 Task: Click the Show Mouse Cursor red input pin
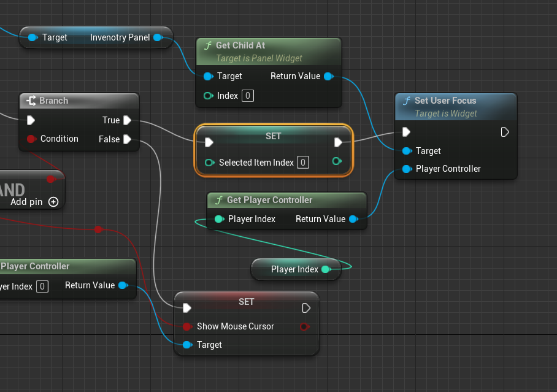tap(187, 326)
